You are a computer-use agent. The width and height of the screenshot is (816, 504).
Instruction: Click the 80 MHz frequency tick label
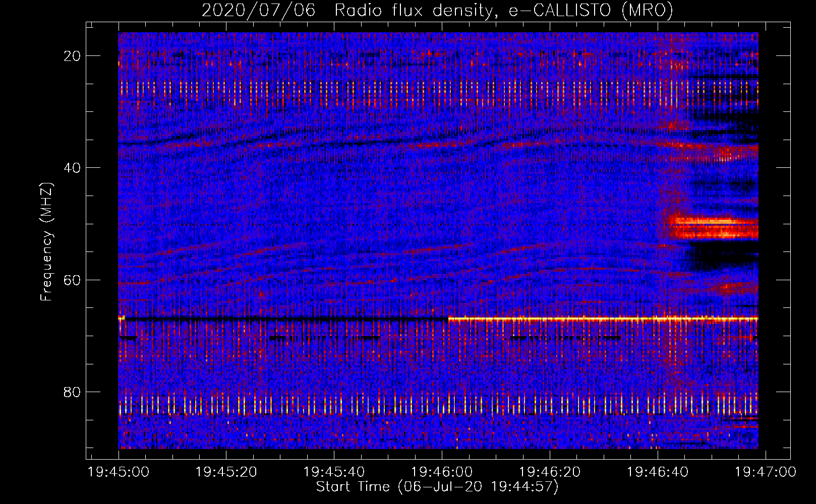tap(72, 392)
